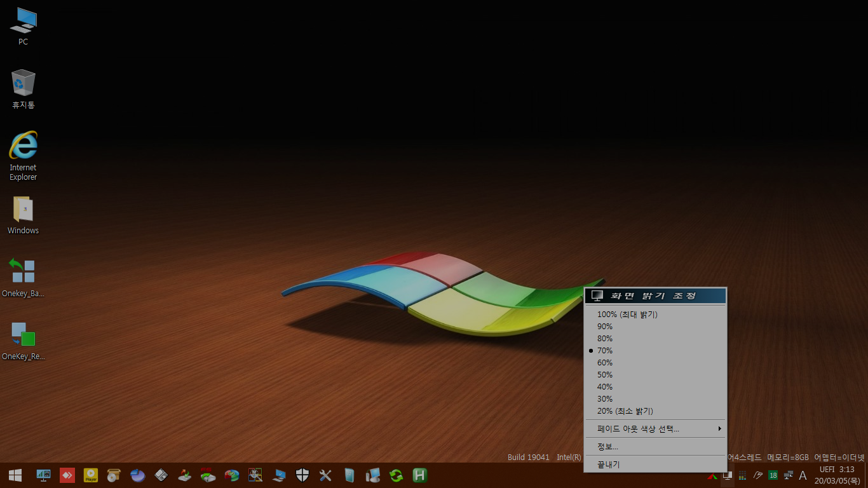Viewport: 868px width, 488px height.
Task: Select the checked 70% brightness option
Action: 655,351
